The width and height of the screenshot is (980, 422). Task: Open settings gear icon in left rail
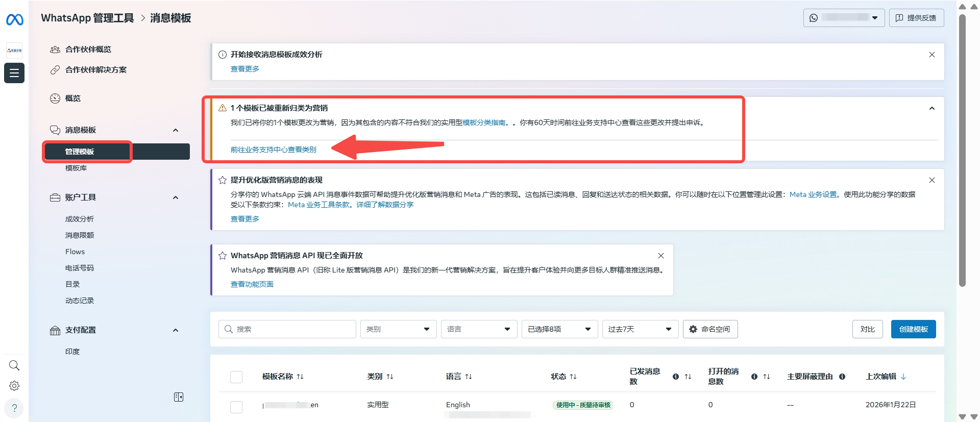pos(14,386)
